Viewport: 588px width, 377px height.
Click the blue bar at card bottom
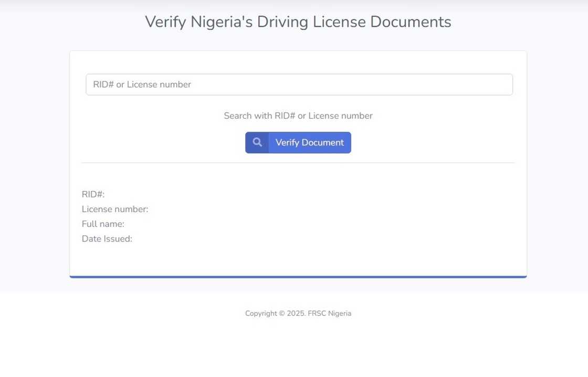[x=298, y=277]
